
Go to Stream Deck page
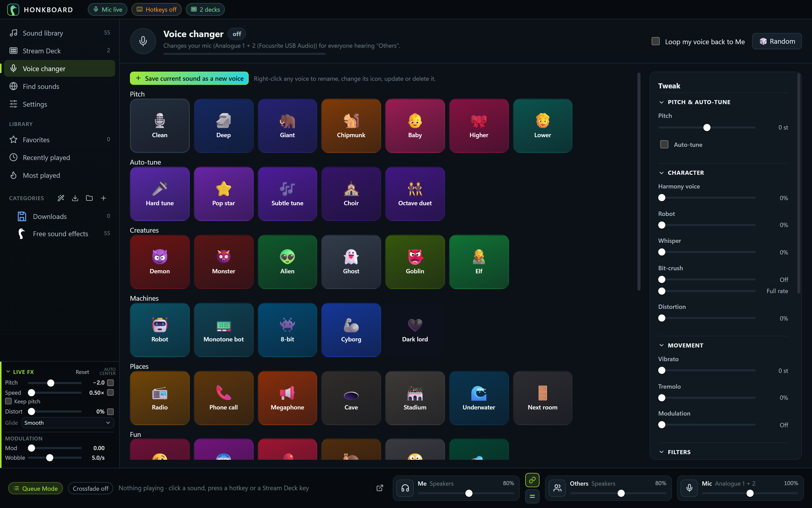tap(60, 51)
